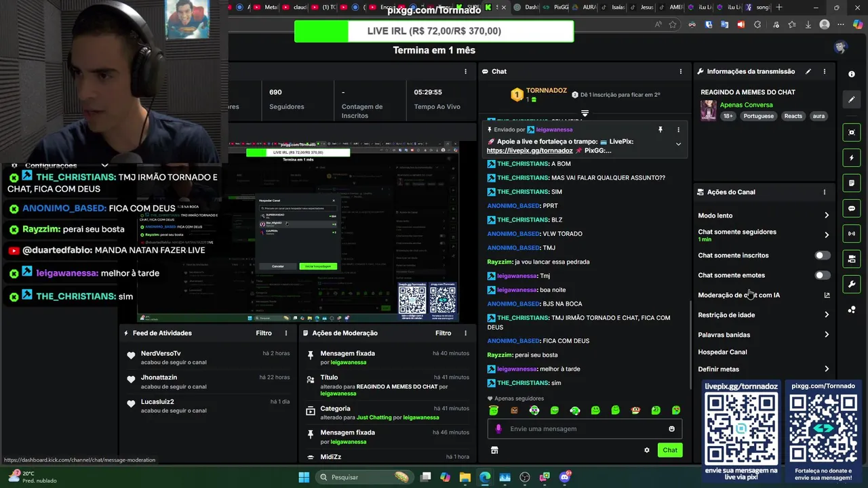868x488 pixels.
Task: Open pinned message three-dot options
Action: point(678,129)
